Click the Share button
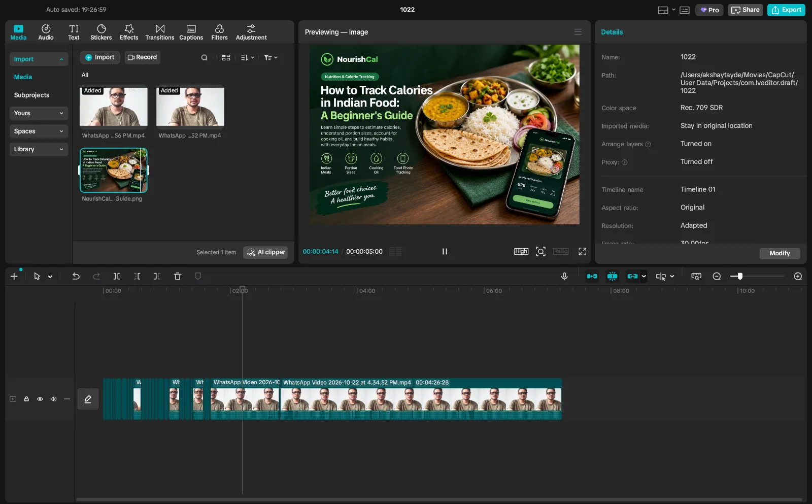812x504 pixels. pyautogui.click(x=745, y=10)
